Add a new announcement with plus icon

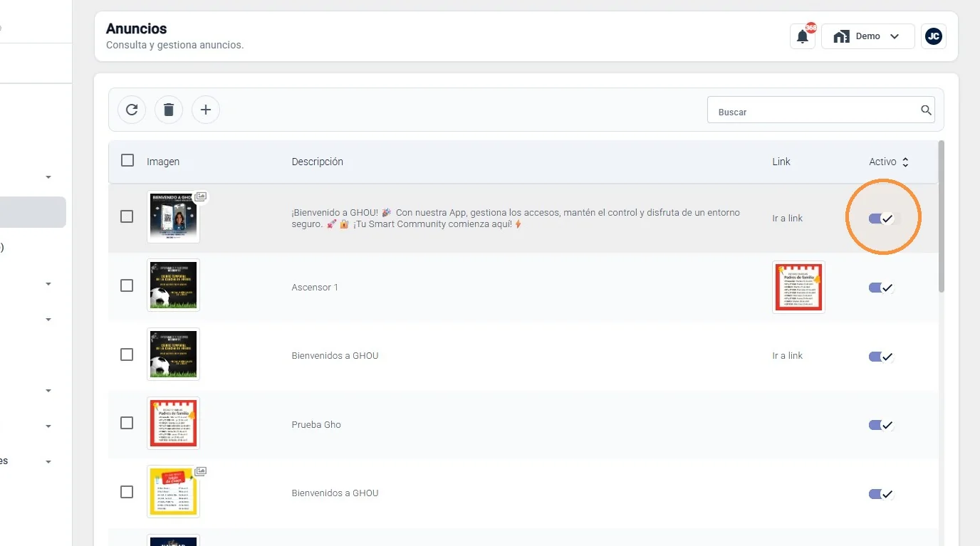click(206, 110)
